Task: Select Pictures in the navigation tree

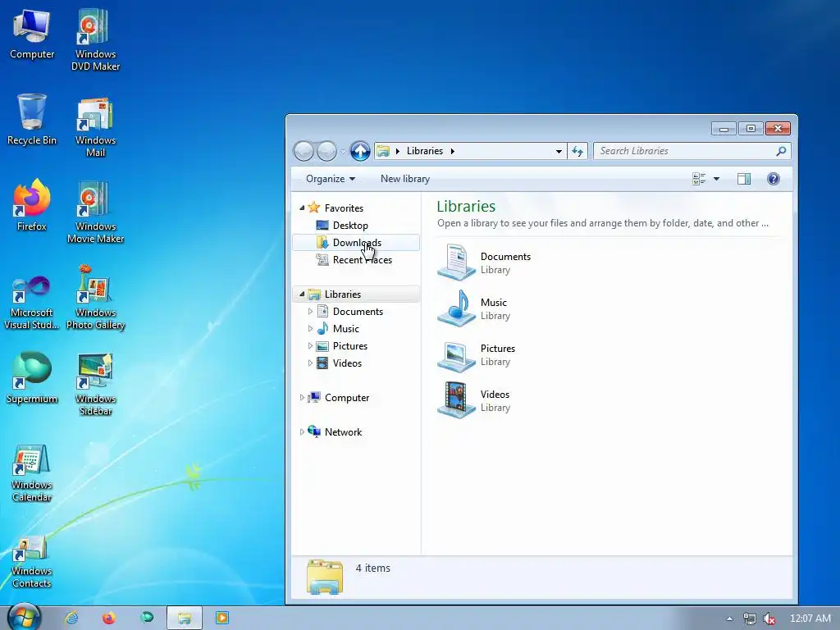Action: [349, 346]
